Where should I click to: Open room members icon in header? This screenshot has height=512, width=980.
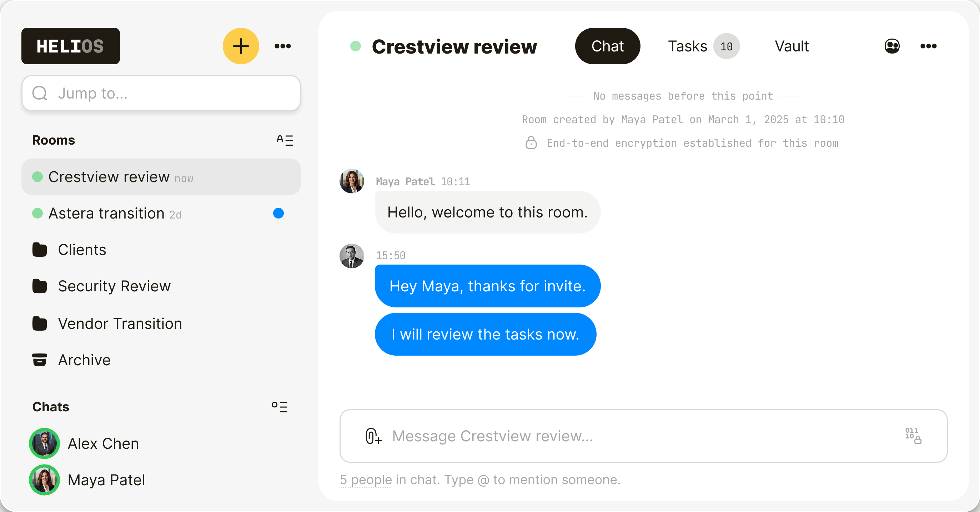point(891,46)
